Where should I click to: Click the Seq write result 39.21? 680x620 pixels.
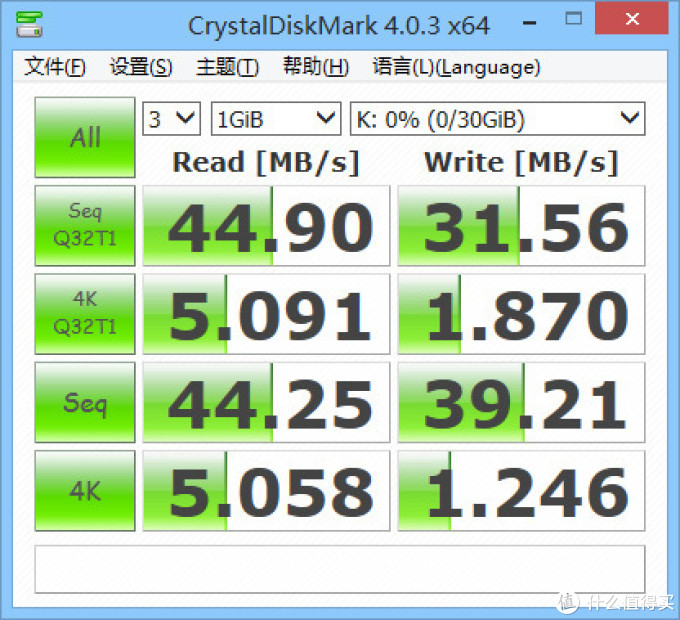(521, 403)
